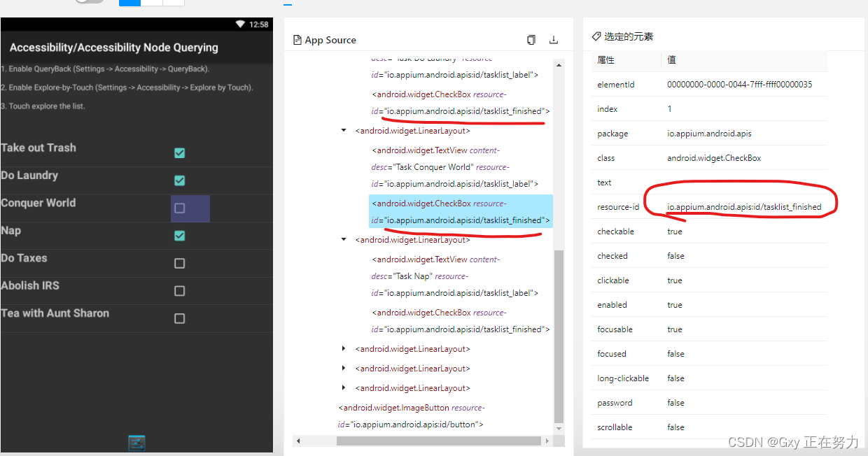868x456 pixels.
Task: Tap the Conquer World list label
Action: pyautogui.click(x=38, y=203)
